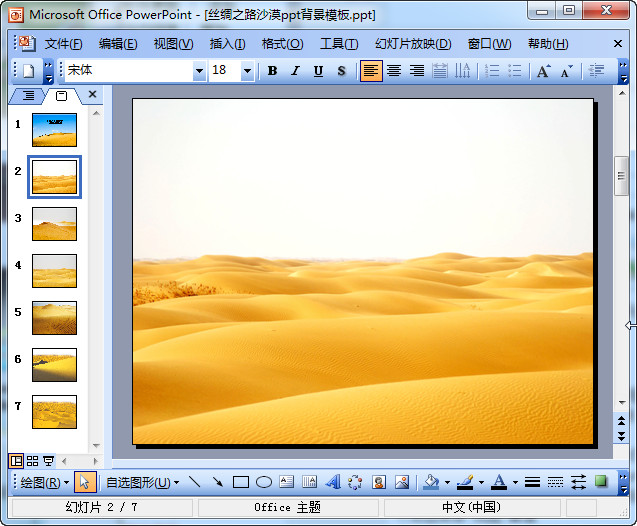
Task: Open the 自选图形(U) AutoShapes menu
Action: (142, 483)
